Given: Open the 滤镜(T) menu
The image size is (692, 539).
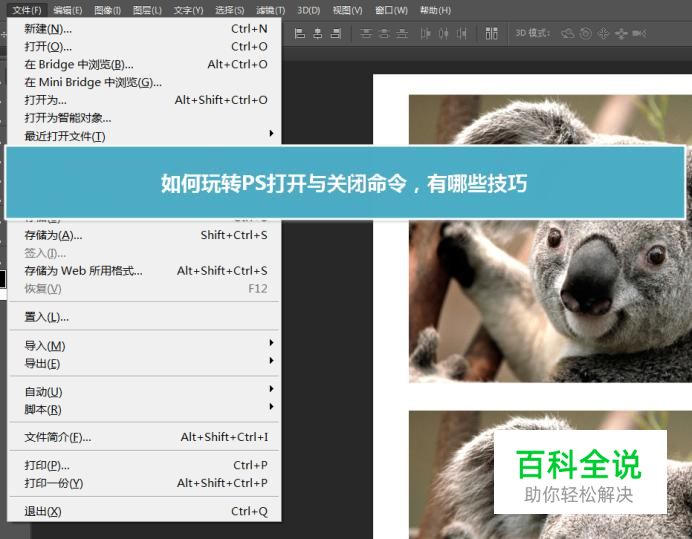Looking at the screenshot, I should [x=271, y=10].
